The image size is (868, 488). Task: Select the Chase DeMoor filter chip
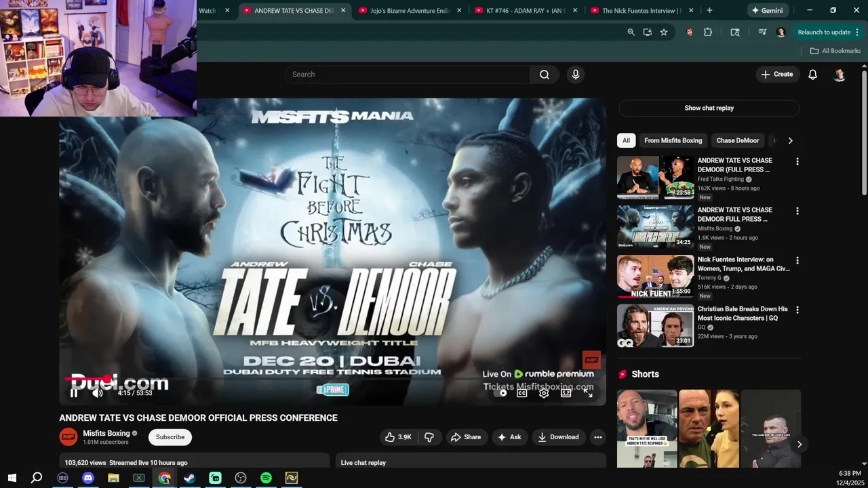click(x=738, y=140)
